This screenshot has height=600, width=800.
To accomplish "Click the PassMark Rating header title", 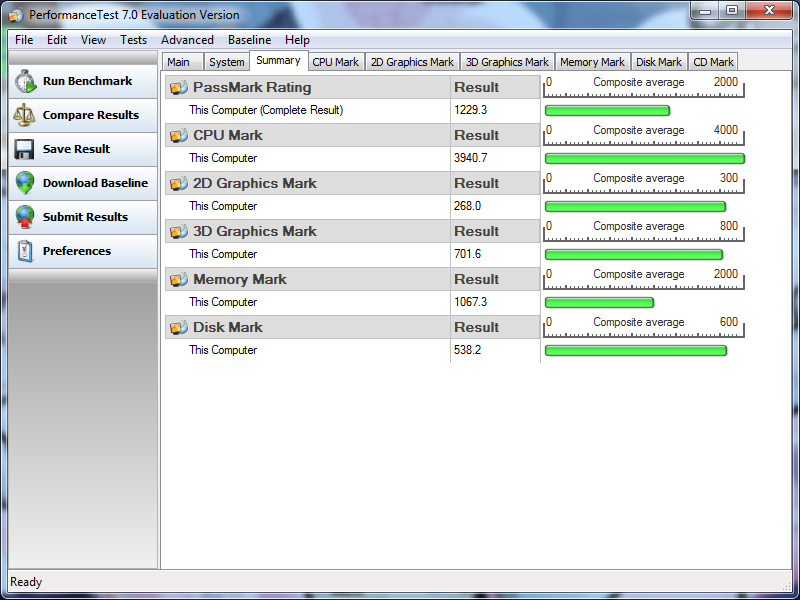I will [x=252, y=87].
